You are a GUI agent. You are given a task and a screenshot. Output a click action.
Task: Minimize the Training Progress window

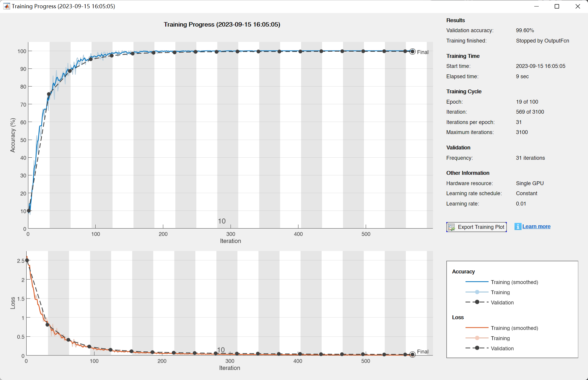coord(536,6)
